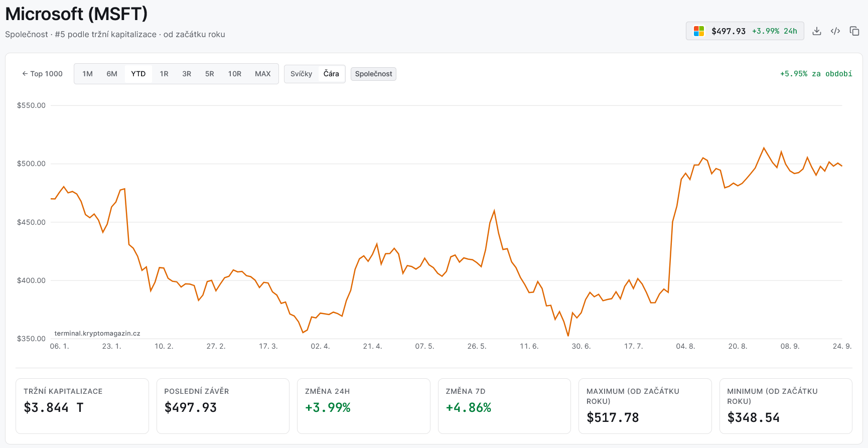Viewport: 868px width, 448px height.
Task: Select the 10R time range
Action: coord(235,74)
